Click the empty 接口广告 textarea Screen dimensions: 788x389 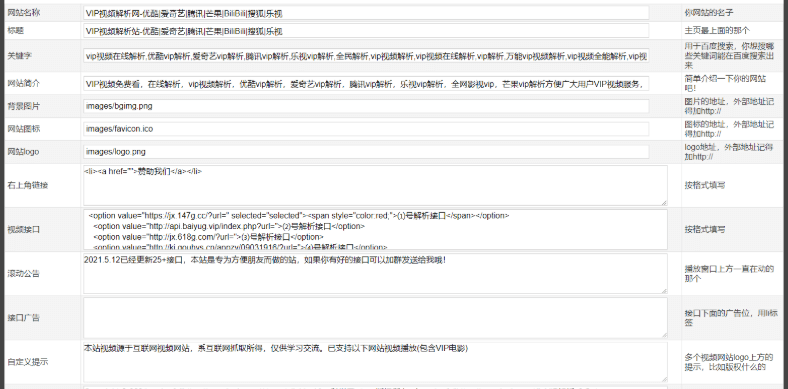tap(375, 318)
